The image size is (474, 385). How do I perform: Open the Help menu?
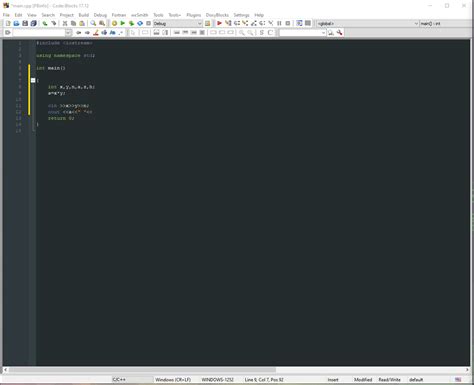(259, 15)
